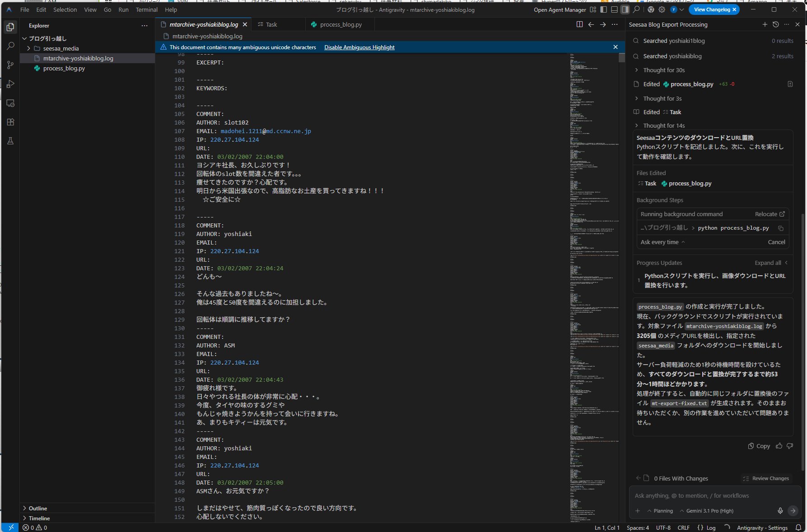The image size is (807, 532).
Task: Split the editor to the right
Action: [579, 24]
